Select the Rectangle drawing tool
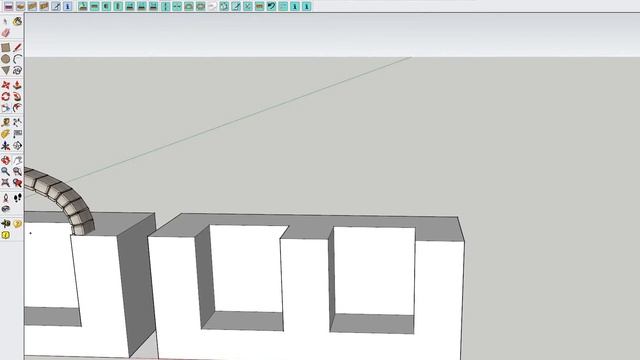This screenshot has height=360, width=640. [5, 48]
